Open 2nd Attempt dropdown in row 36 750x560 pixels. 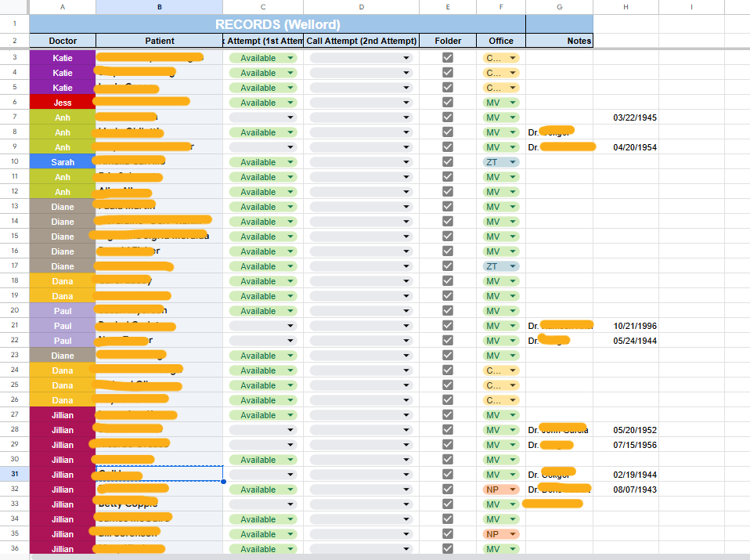[x=361, y=549]
